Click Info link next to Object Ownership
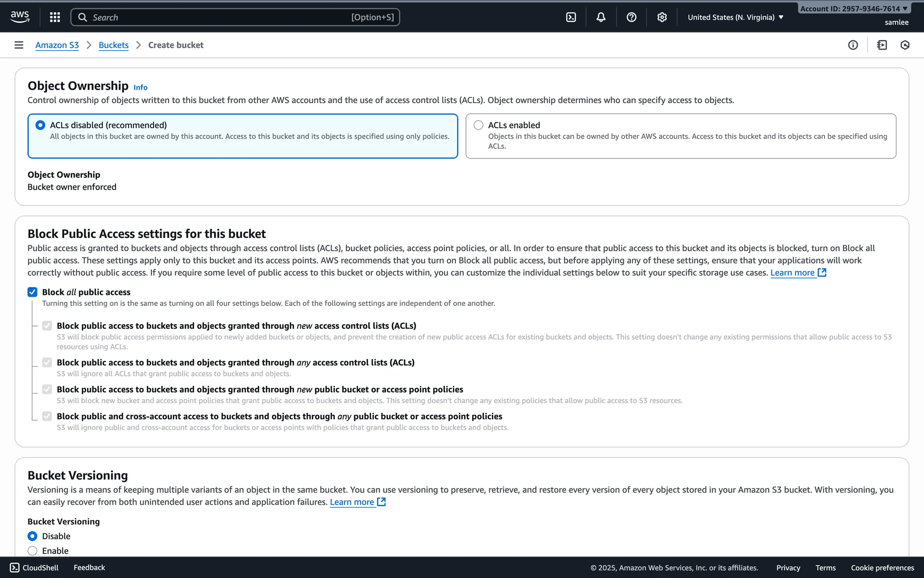Image resolution: width=924 pixels, height=578 pixels. click(140, 87)
